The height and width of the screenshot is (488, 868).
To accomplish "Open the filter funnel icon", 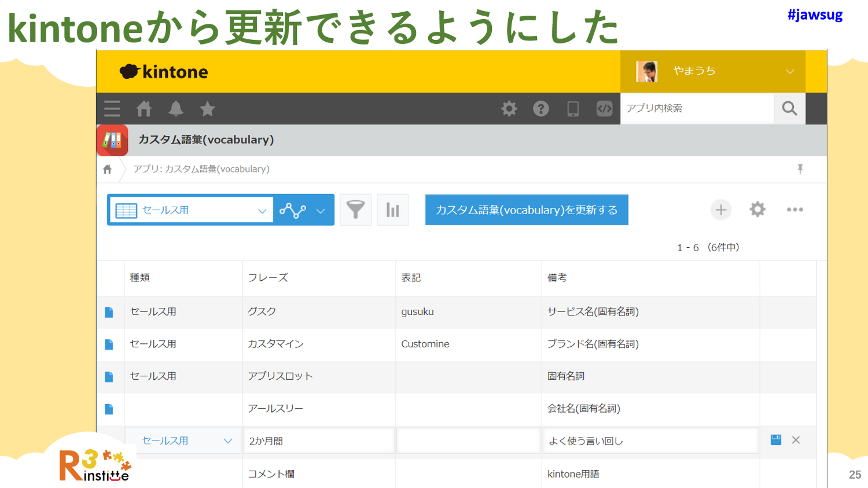I will point(355,210).
